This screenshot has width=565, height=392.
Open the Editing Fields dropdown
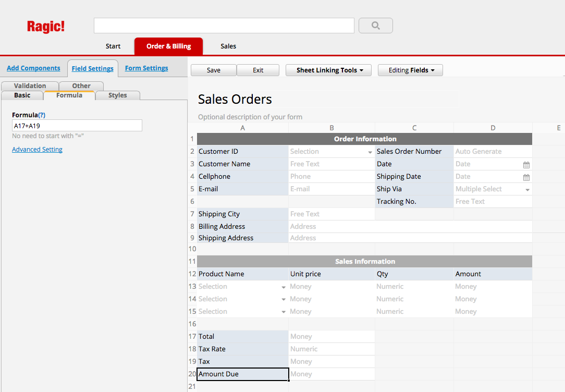410,70
